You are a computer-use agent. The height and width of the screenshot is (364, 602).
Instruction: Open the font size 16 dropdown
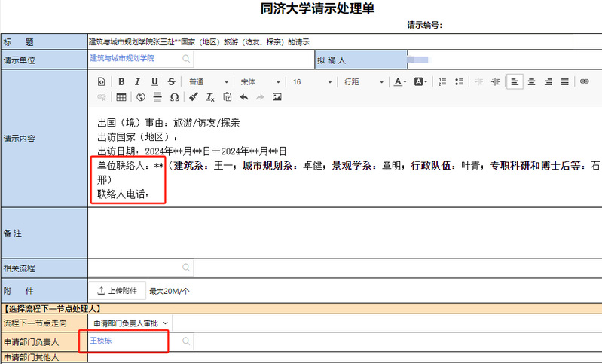(x=311, y=82)
